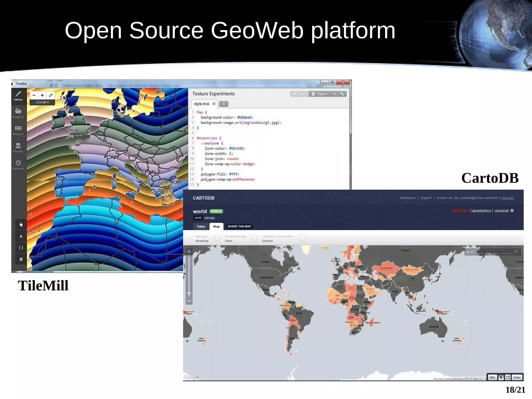This screenshot has height=399, width=532.
Task: Open TileMill Settings gear
Action: [x=18, y=164]
